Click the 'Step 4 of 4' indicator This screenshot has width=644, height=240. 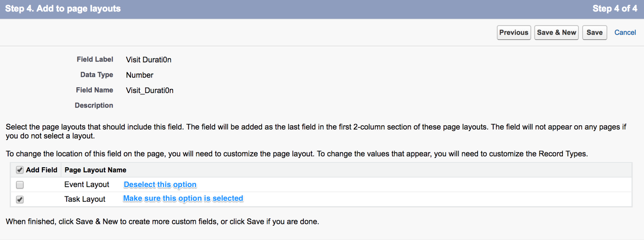[x=615, y=9]
